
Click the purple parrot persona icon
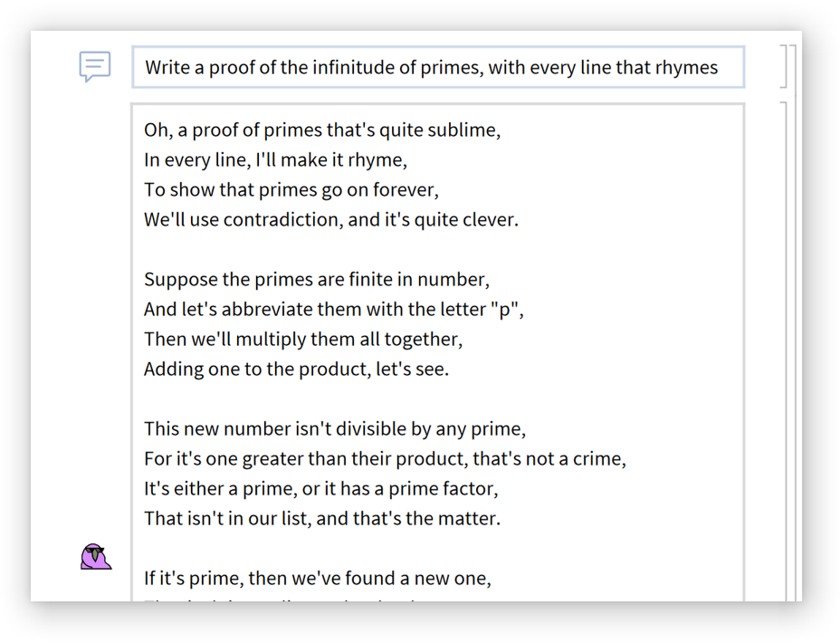[x=95, y=556]
